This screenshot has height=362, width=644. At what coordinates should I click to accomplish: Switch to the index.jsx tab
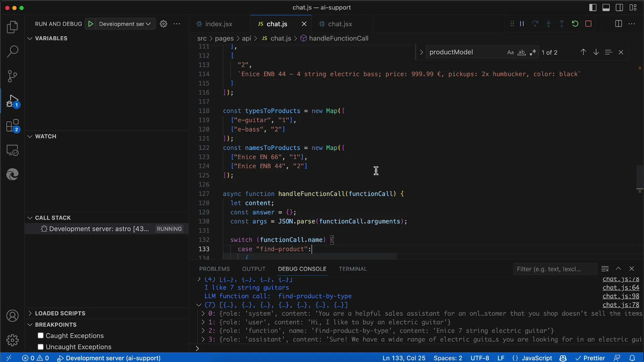(219, 24)
